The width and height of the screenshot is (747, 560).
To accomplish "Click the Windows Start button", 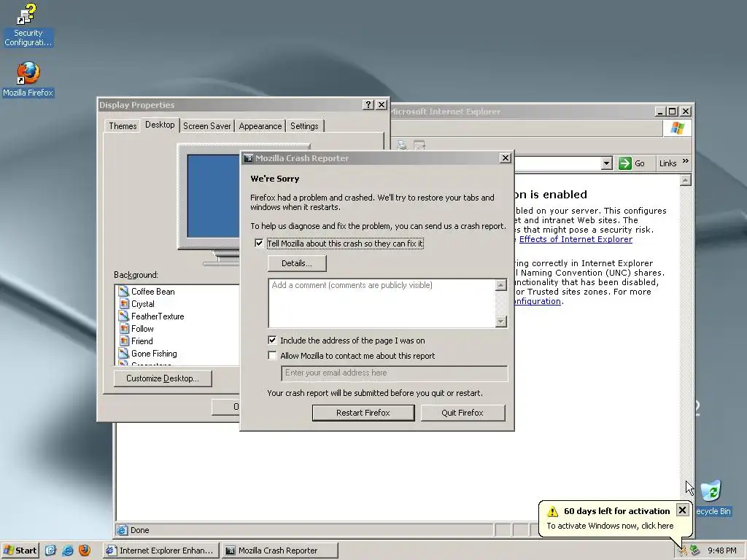I will (x=20, y=550).
